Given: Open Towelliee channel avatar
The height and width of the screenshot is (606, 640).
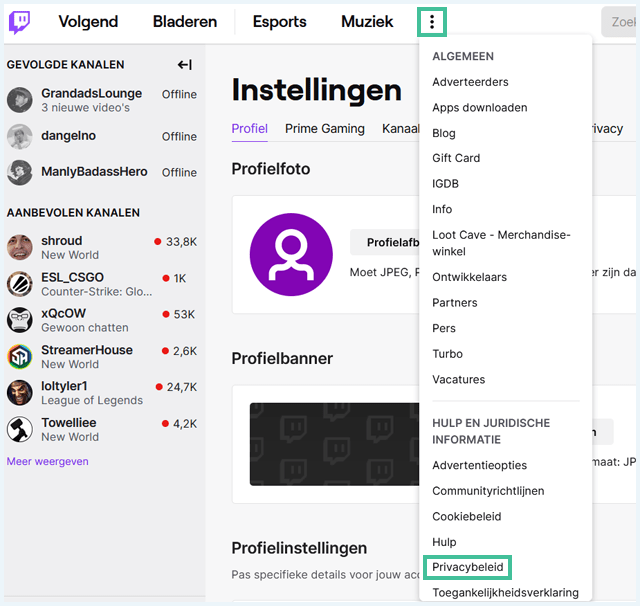Looking at the screenshot, I should (20, 429).
